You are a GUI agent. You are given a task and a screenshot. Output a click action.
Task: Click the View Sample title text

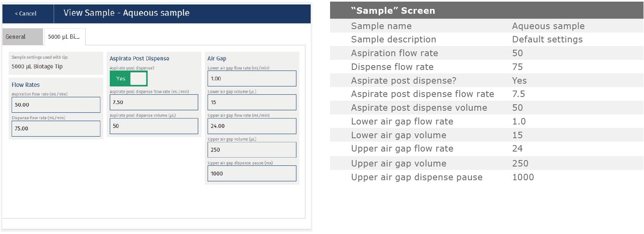tap(126, 13)
